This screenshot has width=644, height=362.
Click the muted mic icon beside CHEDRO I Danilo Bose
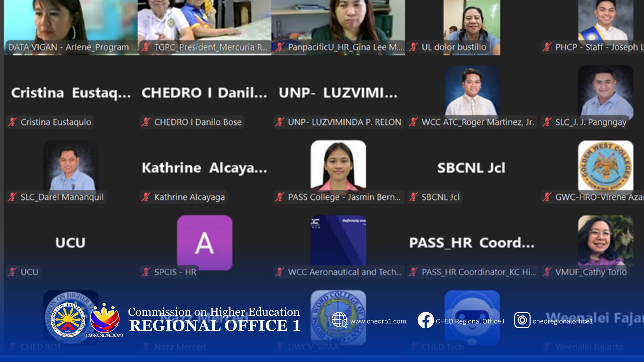(146, 122)
